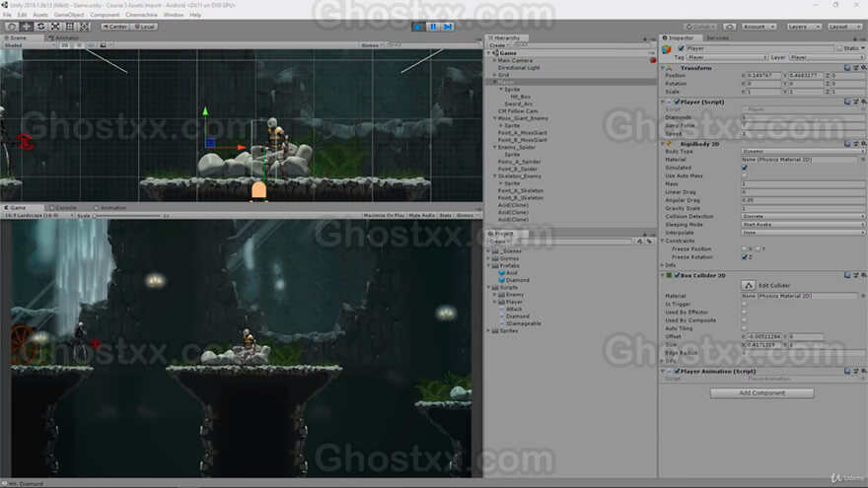Toggle the Center pivot button
The height and width of the screenshot is (488, 868).
click(x=114, y=27)
